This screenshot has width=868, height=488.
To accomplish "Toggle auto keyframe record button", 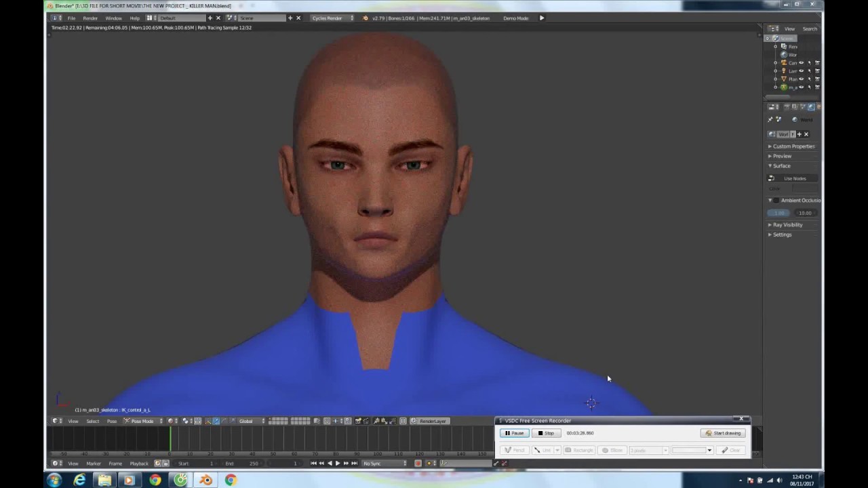I will 418,464.
